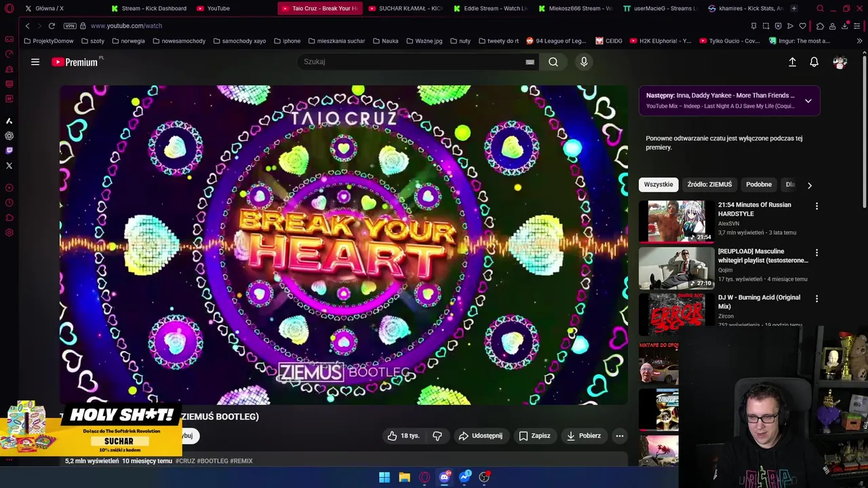Expand the Następny playlist panel chevron
Viewport: 868px width, 488px height.
(808, 101)
